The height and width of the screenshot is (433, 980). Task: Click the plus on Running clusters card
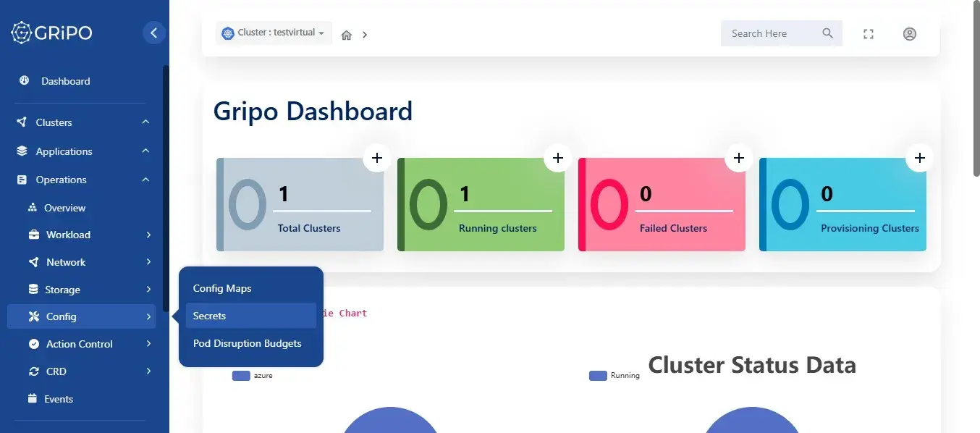point(558,158)
